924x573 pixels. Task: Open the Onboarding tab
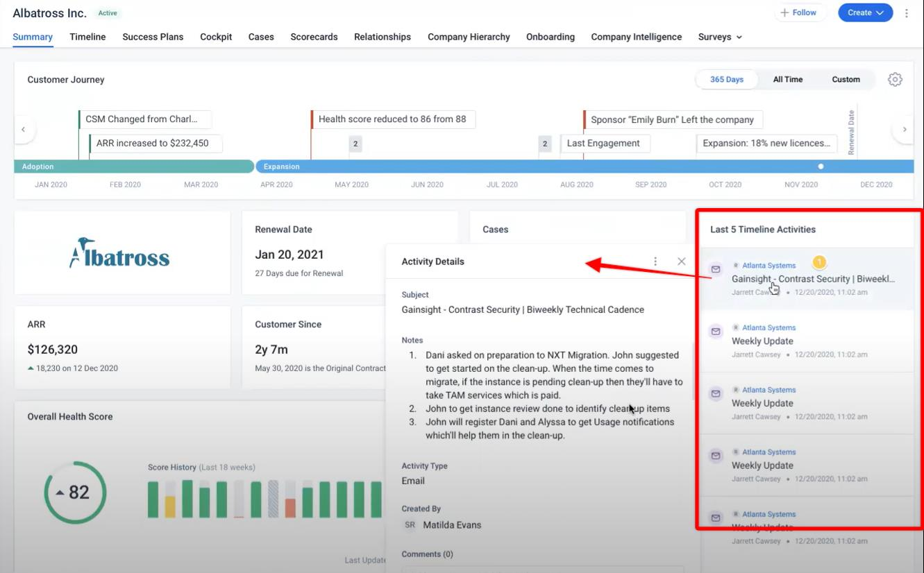click(x=551, y=37)
